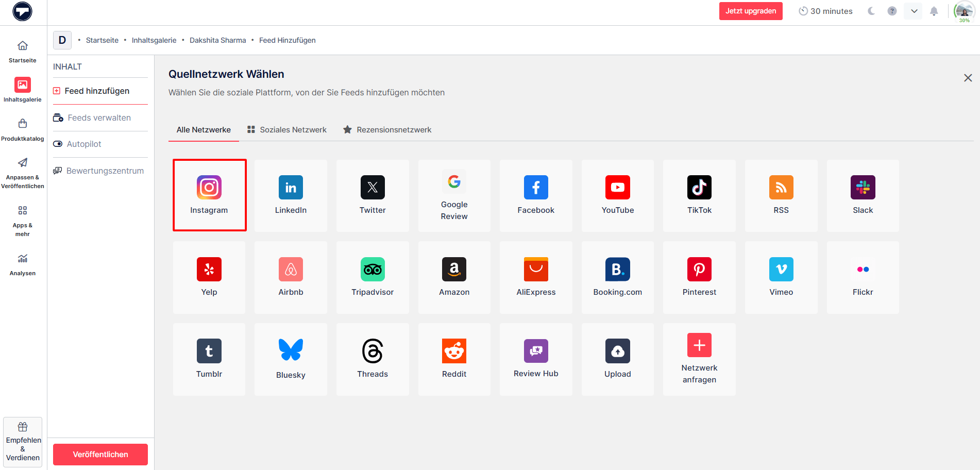Select Airbnb network tile
The image size is (980, 470).
(x=291, y=277)
